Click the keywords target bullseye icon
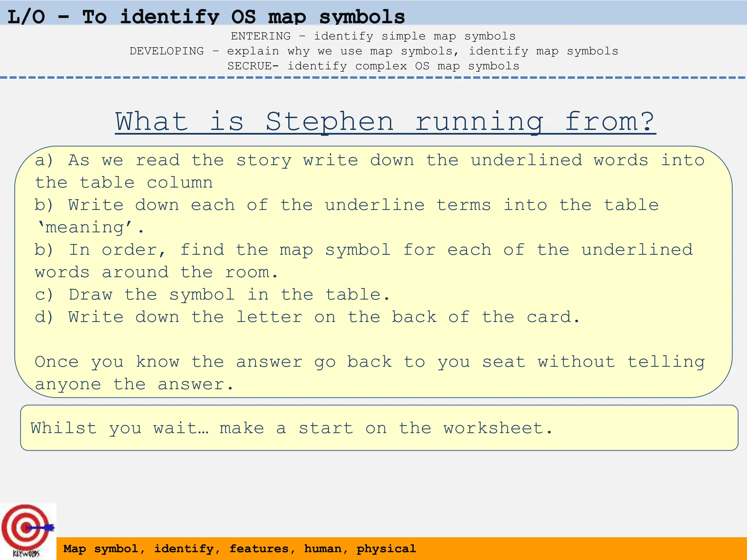Image resolution: width=747 pixels, height=560 pixels. (x=28, y=531)
